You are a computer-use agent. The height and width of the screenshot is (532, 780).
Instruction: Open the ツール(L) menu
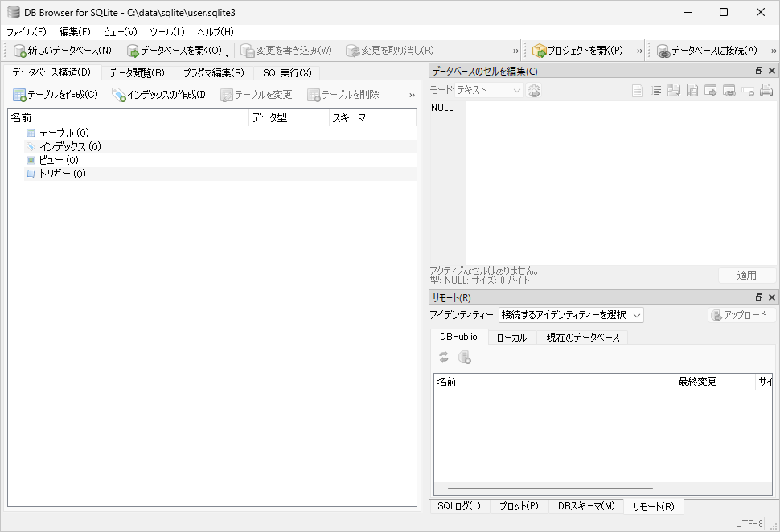pyautogui.click(x=166, y=31)
